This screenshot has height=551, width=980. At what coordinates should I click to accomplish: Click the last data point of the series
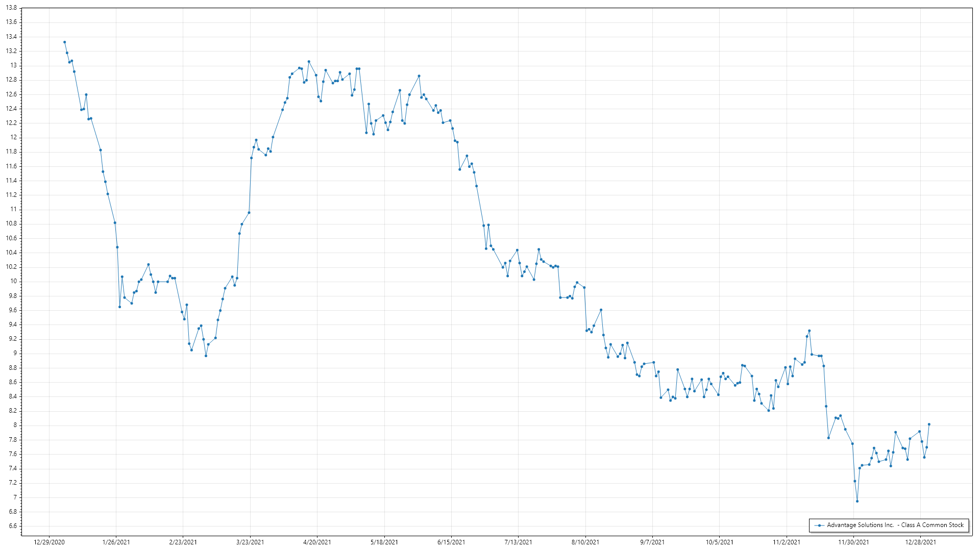[x=929, y=424]
